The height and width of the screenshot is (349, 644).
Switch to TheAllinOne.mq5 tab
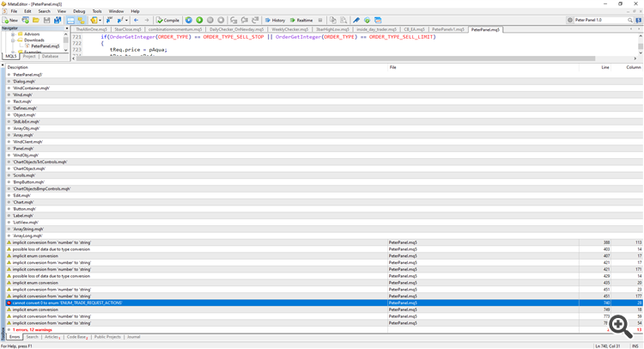pyautogui.click(x=91, y=29)
